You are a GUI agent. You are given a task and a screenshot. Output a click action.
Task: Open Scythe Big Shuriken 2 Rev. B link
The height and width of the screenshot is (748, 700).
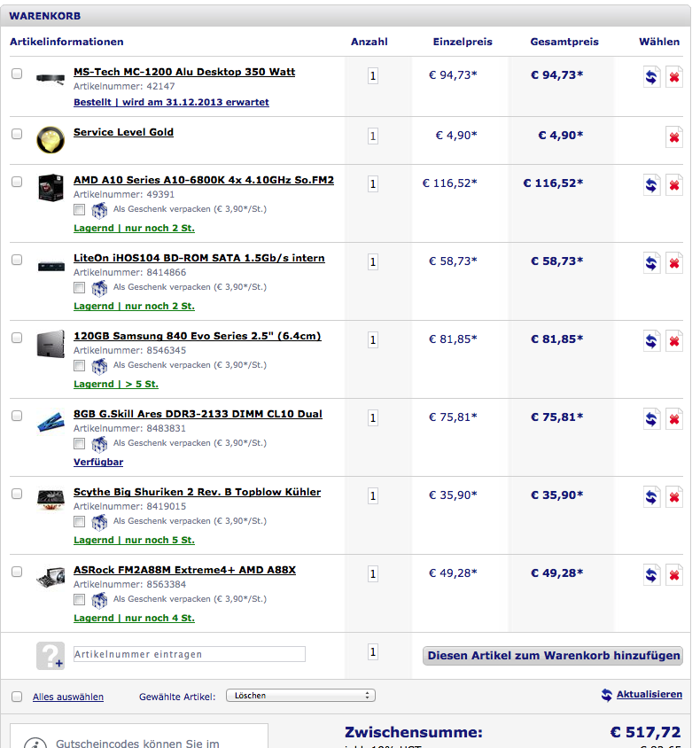[197, 492]
